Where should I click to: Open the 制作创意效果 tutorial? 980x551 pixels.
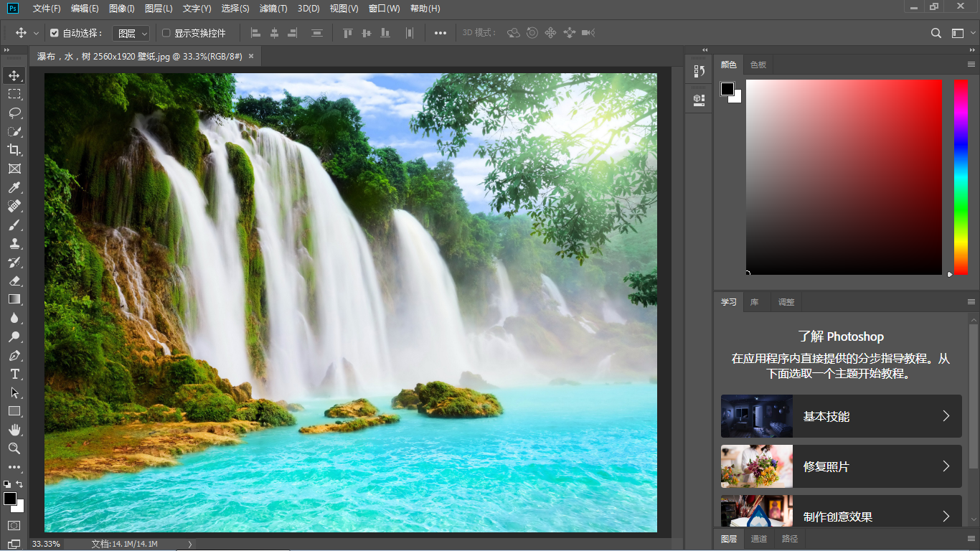click(x=842, y=511)
